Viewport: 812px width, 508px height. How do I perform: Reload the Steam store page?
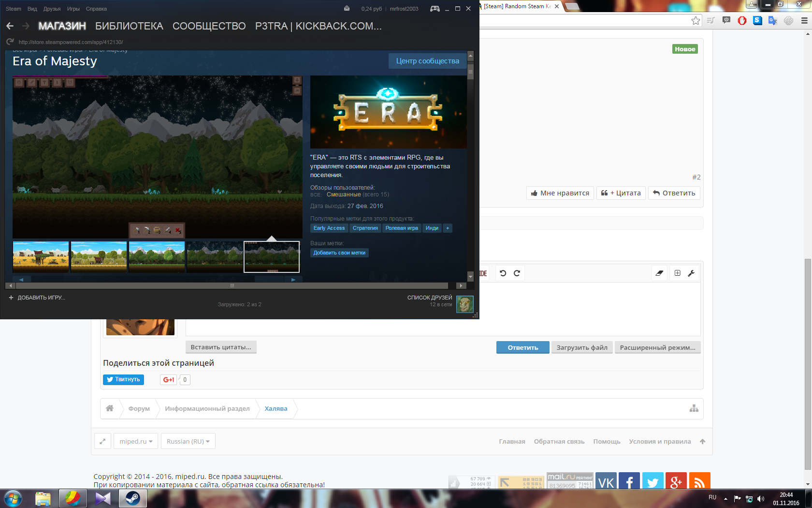(x=10, y=42)
